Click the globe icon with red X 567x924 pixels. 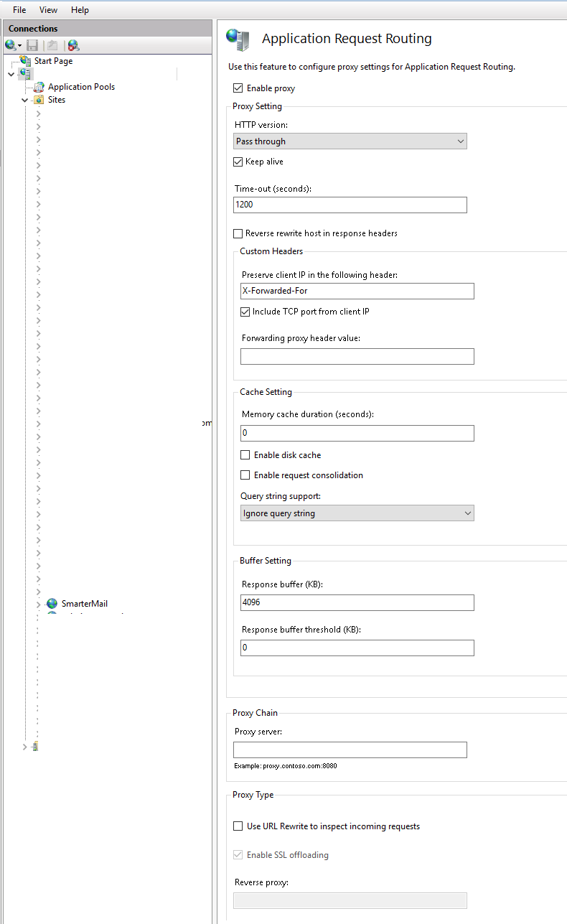pyautogui.click(x=72, y=45)
